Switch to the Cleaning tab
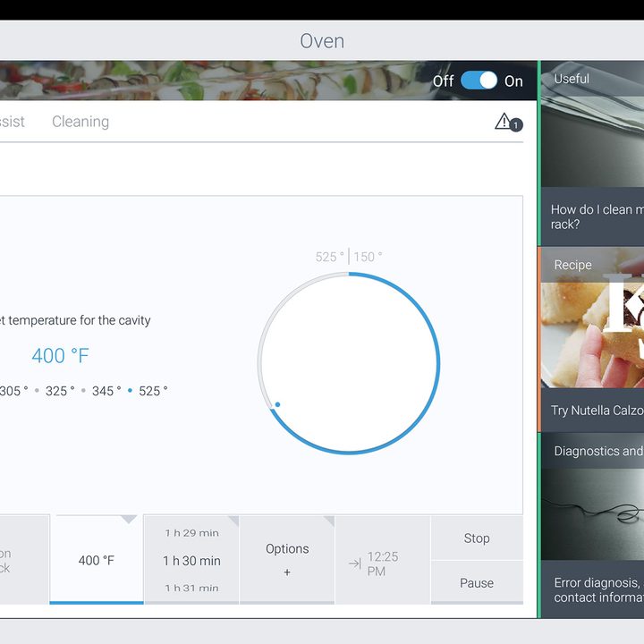The height and width of the screenshot is (644, 644). [x=80, y=122]
